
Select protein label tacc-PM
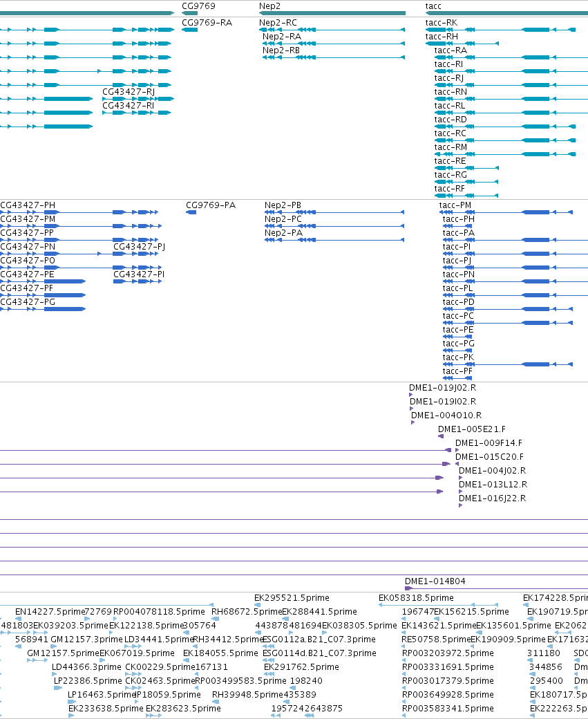coord(455,205)
